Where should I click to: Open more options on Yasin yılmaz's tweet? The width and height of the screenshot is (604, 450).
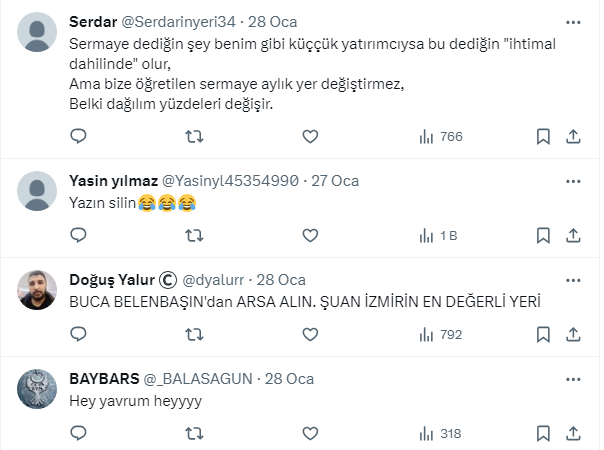point(574,180)
